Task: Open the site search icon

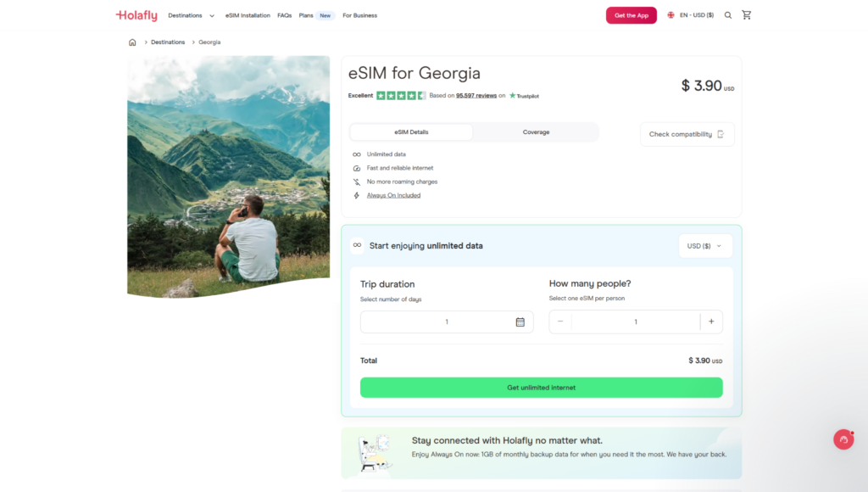Action: pyautogui.click(x=728, y=15)
